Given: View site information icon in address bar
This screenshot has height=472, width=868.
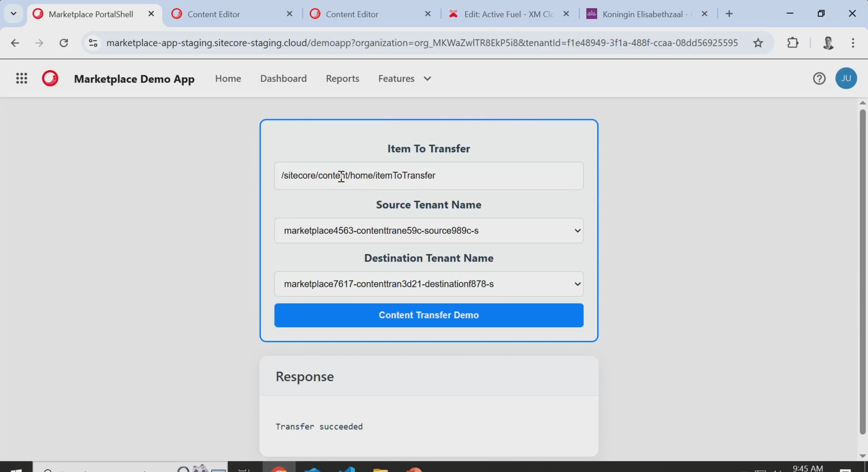Looking at the screenshot, I should pos(93,43).
